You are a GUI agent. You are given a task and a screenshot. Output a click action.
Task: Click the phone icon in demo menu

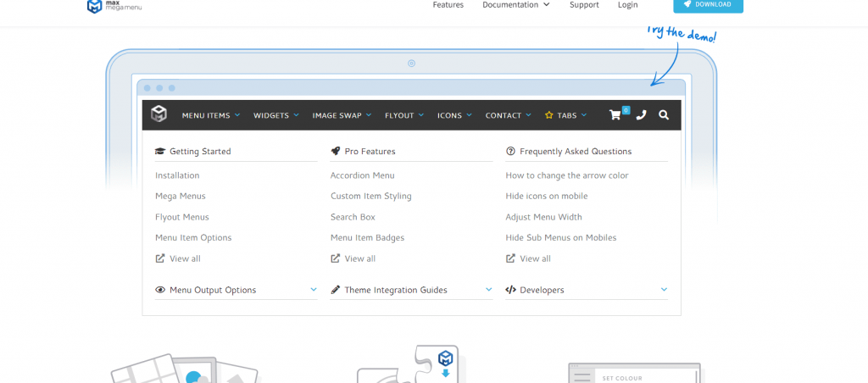[x=641, y=115]
